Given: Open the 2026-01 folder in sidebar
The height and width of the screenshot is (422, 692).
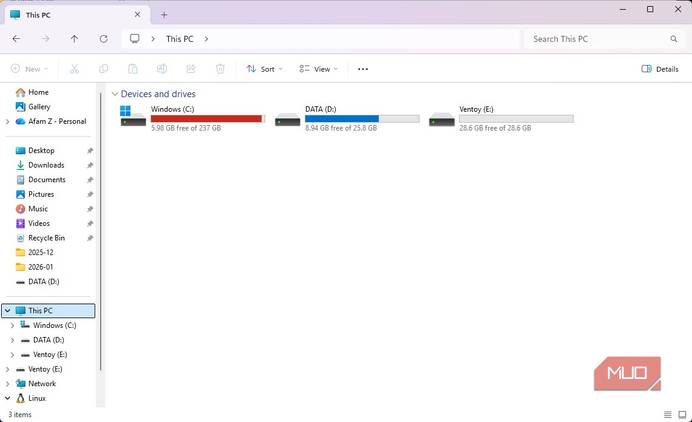Looking at the screenshot, I should click(41, 267).
